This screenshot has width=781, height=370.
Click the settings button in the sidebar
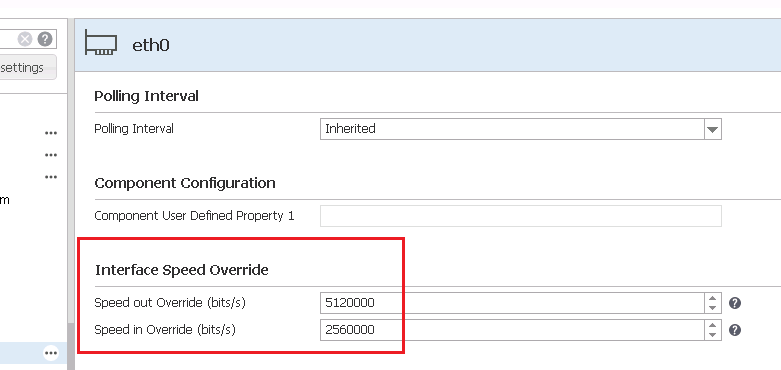tap(27, 67)
